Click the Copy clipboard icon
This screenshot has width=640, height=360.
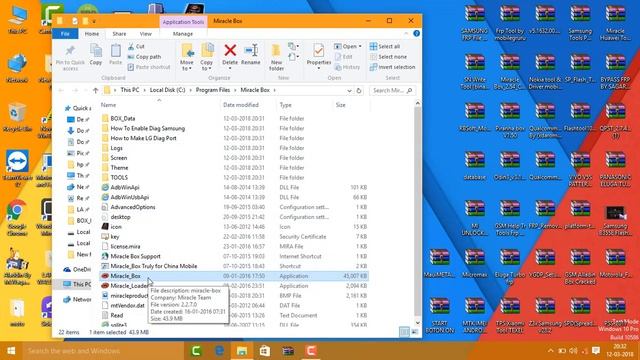pos(96,54)
